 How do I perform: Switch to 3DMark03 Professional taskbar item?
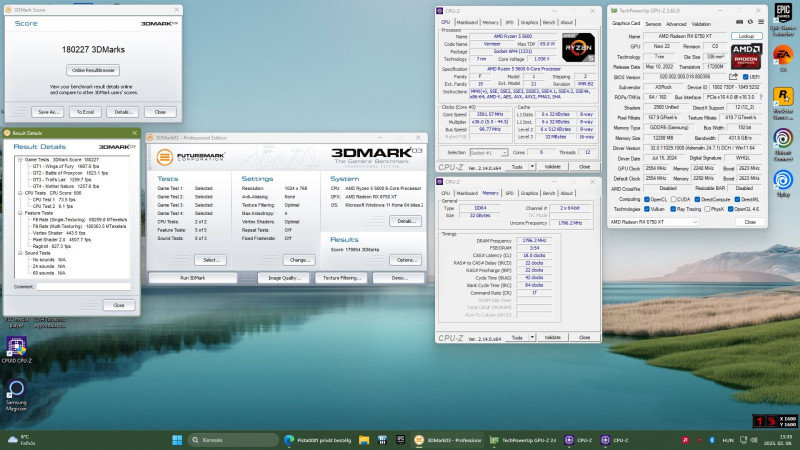(x=448, y=440)
